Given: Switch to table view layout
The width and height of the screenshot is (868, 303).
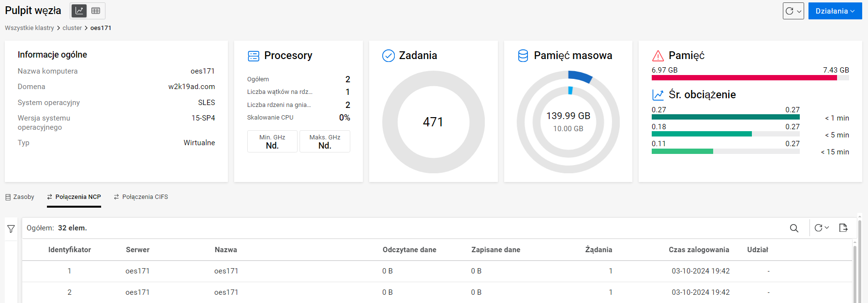Looking at the screenshot, I should tap(96, 11).
